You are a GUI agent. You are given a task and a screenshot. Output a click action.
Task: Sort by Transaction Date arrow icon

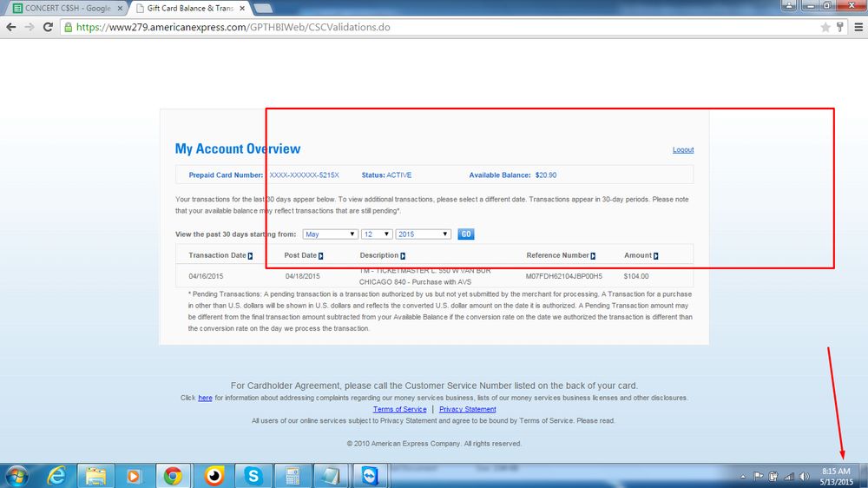coord(250,256)
